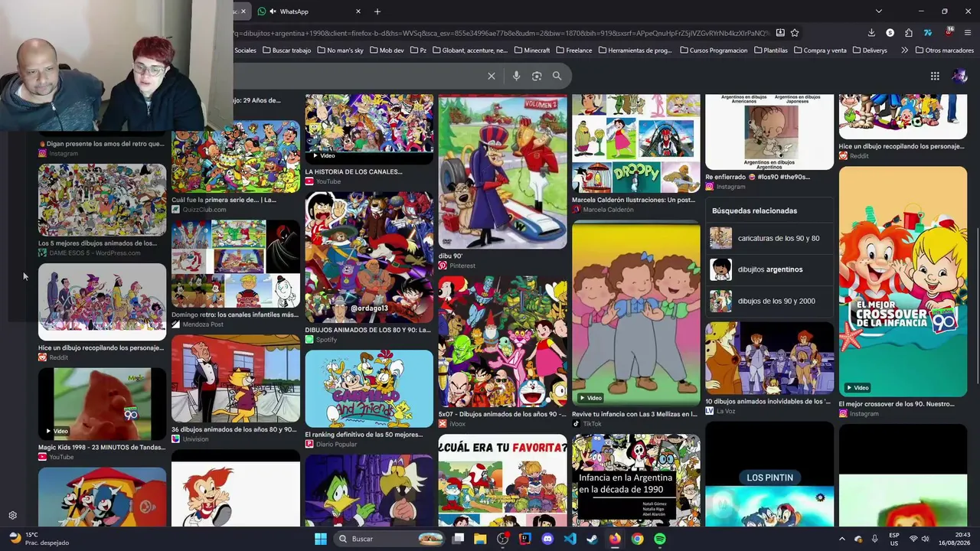Select related search dibujitos argentinos
This screenshot has width=980, height=551.
769,269
